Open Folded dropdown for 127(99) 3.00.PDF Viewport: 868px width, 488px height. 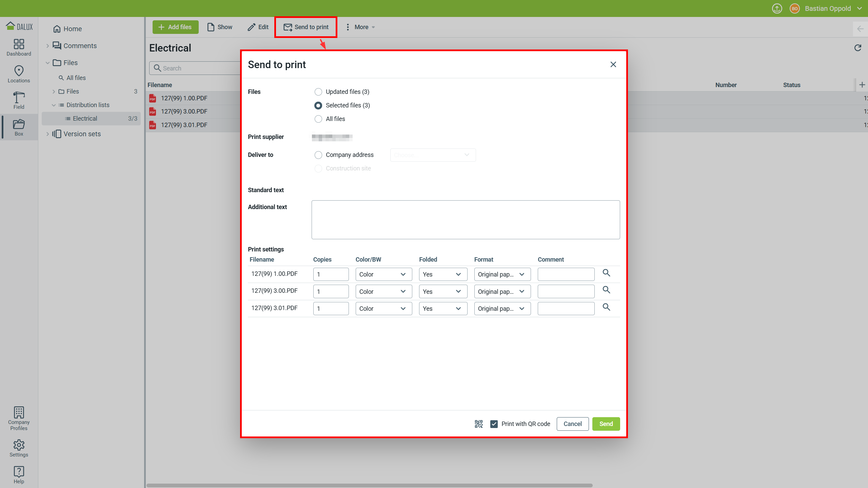(x=443, y=291)
